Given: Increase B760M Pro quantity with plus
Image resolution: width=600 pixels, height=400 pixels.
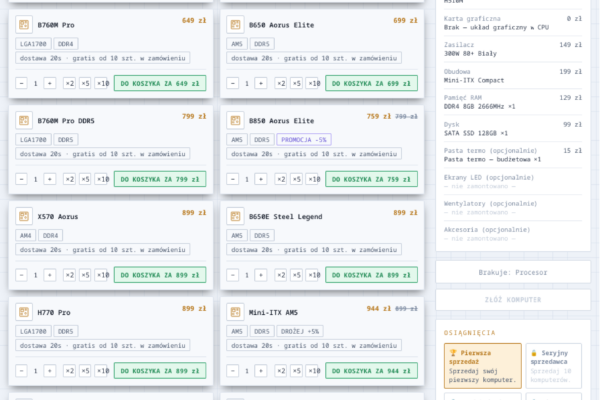Looking at the screenshot, I should (x=50, y=83).
